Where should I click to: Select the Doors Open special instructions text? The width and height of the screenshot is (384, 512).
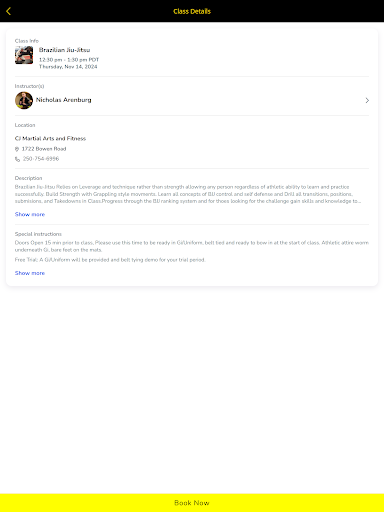[x=192, y=246]
